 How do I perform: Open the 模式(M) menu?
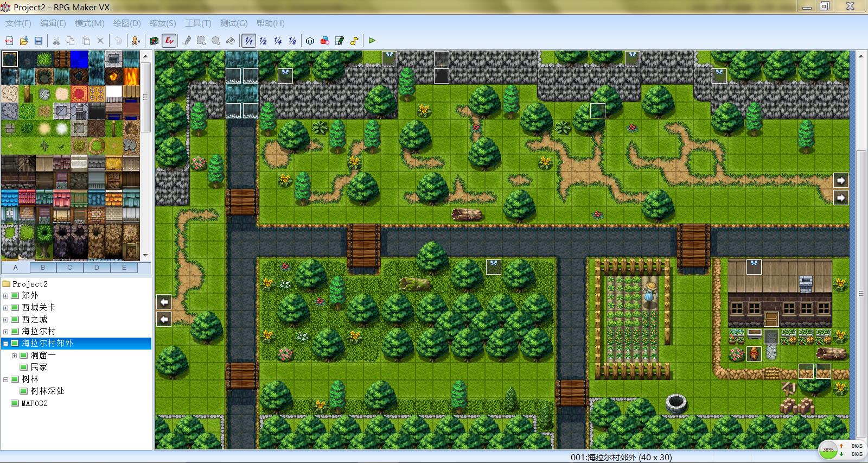[90, 23]
